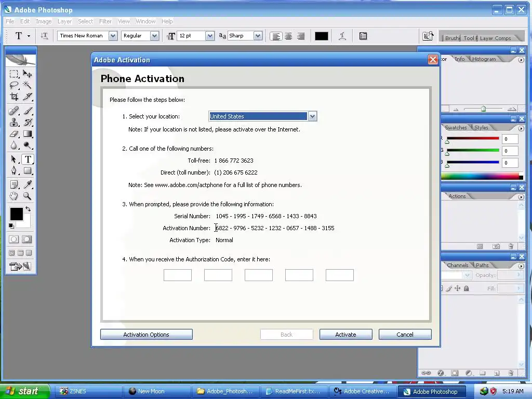Switch to ReadMeFirst.txt taskbar window
The height and width of the screenshot is (399, 532).
pyautogui.click(x=294, y=392)
